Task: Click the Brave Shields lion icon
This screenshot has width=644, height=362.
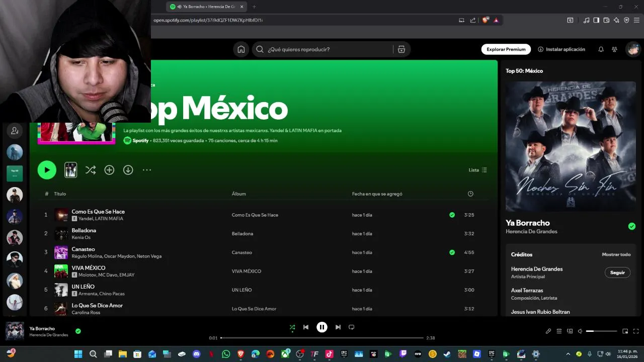Action: pos(485,20)
